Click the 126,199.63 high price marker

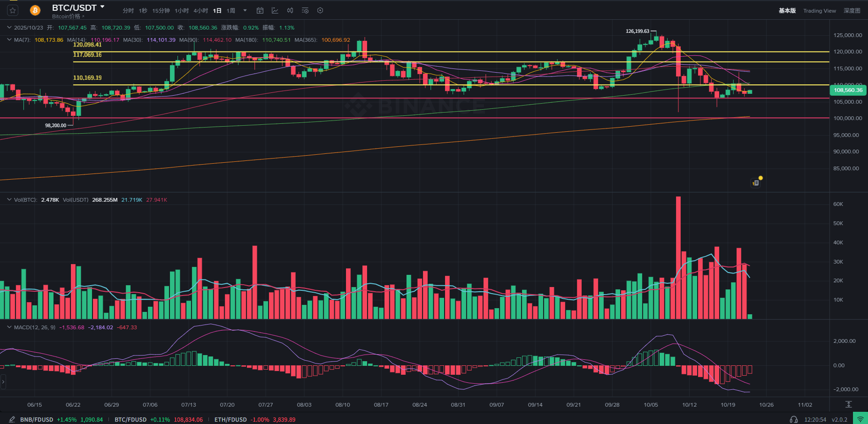point(638,31)
